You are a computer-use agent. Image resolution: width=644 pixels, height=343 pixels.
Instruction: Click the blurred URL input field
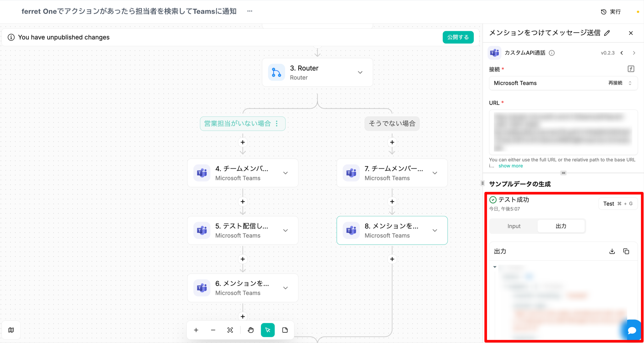pos(563,132)
